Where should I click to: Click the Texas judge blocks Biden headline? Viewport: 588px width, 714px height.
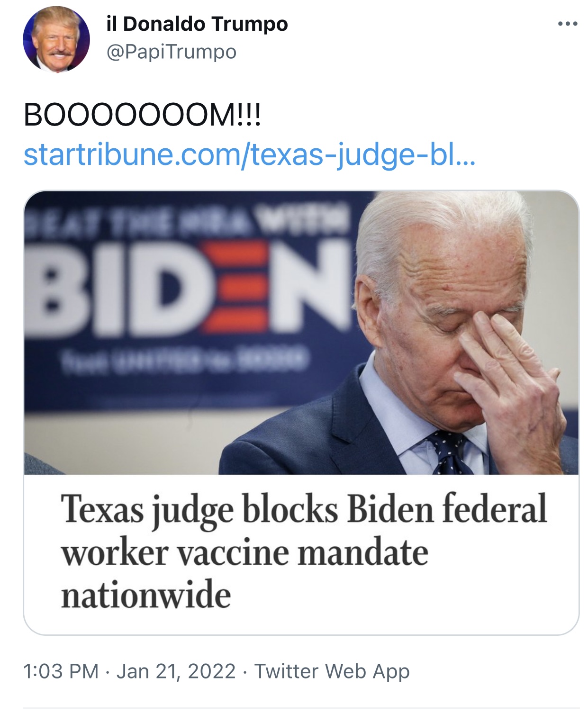[304, 551]
